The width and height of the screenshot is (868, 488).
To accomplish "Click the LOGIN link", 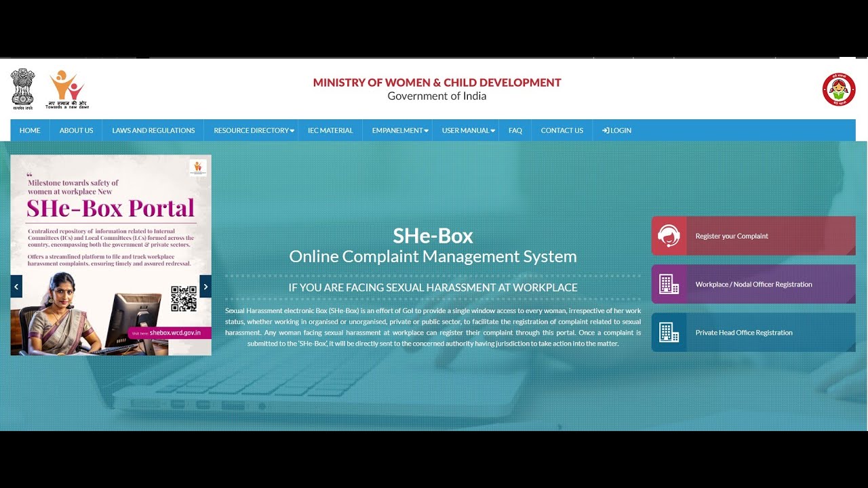I will pos(616,130).
